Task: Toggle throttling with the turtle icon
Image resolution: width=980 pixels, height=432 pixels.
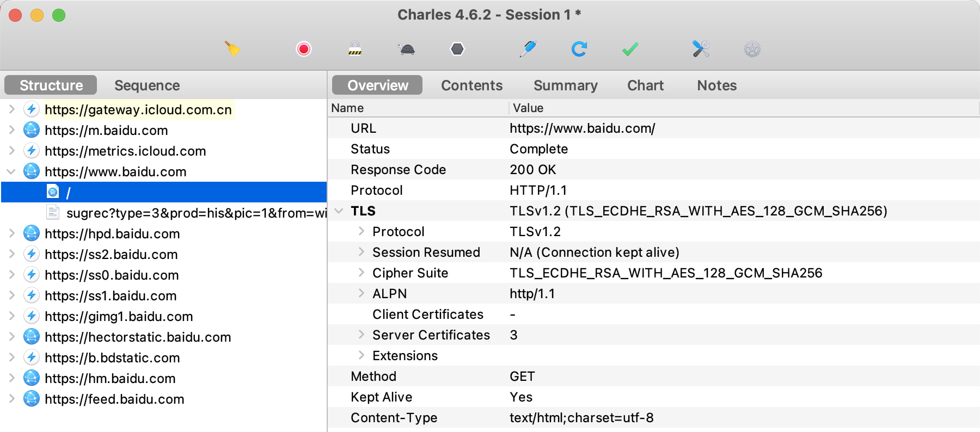Action: click(407, 50)
